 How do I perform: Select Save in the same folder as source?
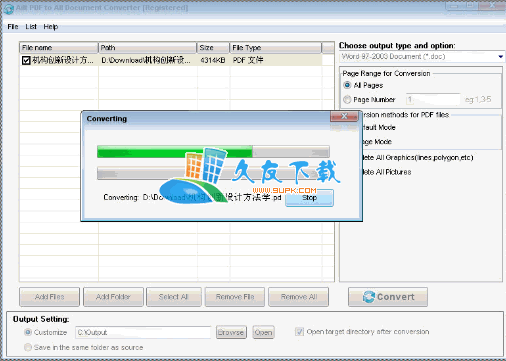click(x=28, y=347)
